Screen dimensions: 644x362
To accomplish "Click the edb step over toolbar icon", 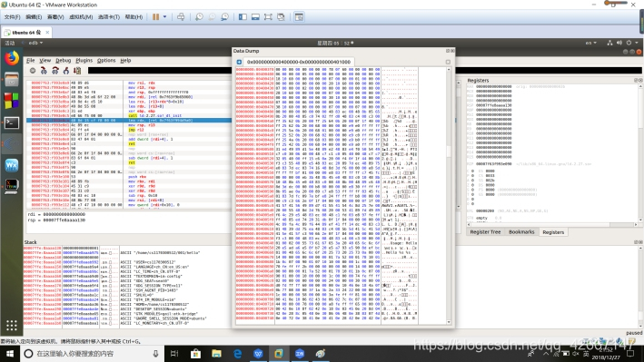I will pyautogui.click(x=55, y=71).
